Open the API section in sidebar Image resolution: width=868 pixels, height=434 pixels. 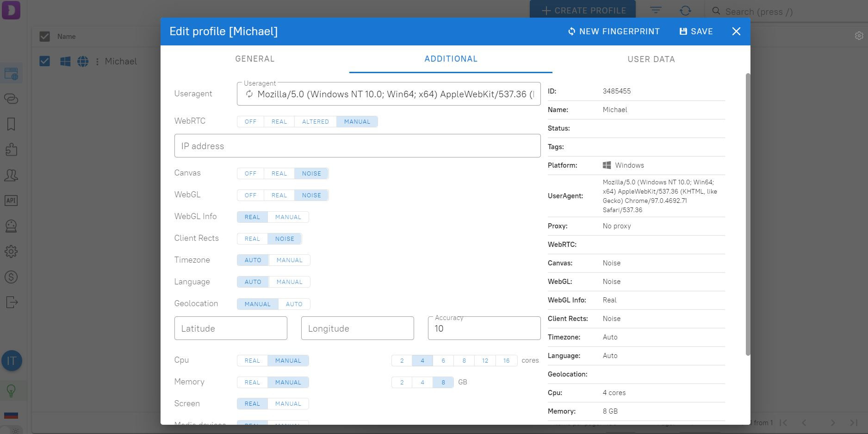pyautogui.click(x=11, y=201)
